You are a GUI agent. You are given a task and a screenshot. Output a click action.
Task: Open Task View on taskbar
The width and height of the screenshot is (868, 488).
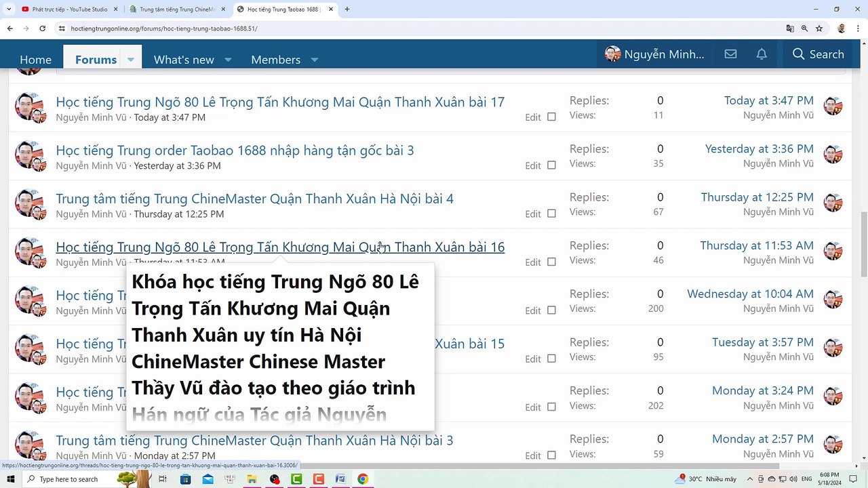(163, 479)
